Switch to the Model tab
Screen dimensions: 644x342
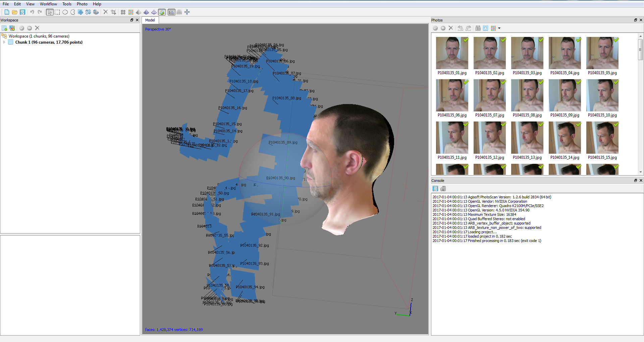[x=150, y=20]
